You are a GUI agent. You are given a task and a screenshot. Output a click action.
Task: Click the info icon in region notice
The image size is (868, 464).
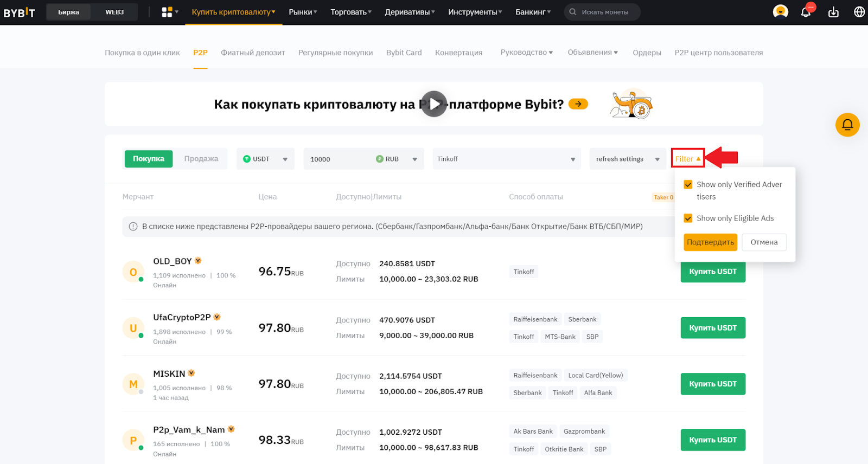pos(133,227)
